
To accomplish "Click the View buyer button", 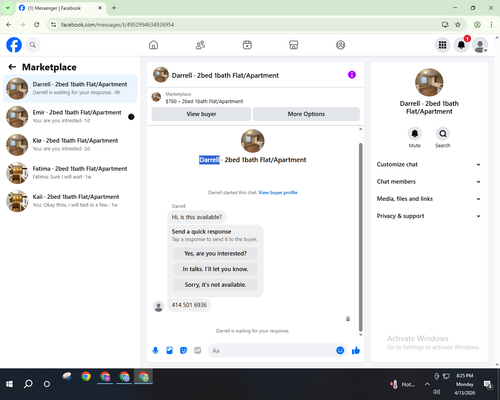I will [201, 114].
